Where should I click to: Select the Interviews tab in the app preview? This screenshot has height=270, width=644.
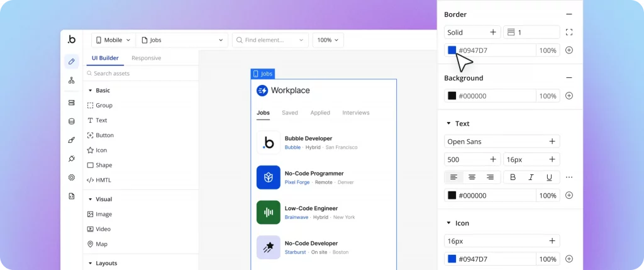(x=356, y=113)
